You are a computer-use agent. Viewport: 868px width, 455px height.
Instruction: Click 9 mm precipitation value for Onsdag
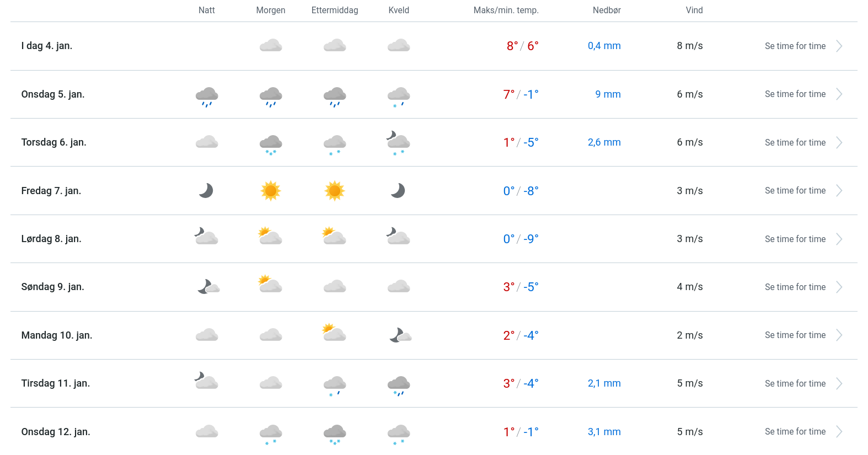(608, 94)
